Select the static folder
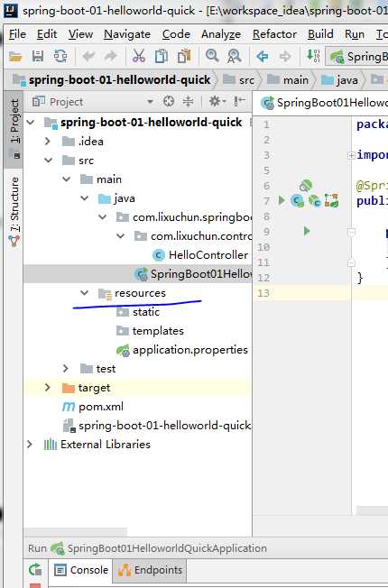This screenshot has height=588, width=388. (138, 312)
